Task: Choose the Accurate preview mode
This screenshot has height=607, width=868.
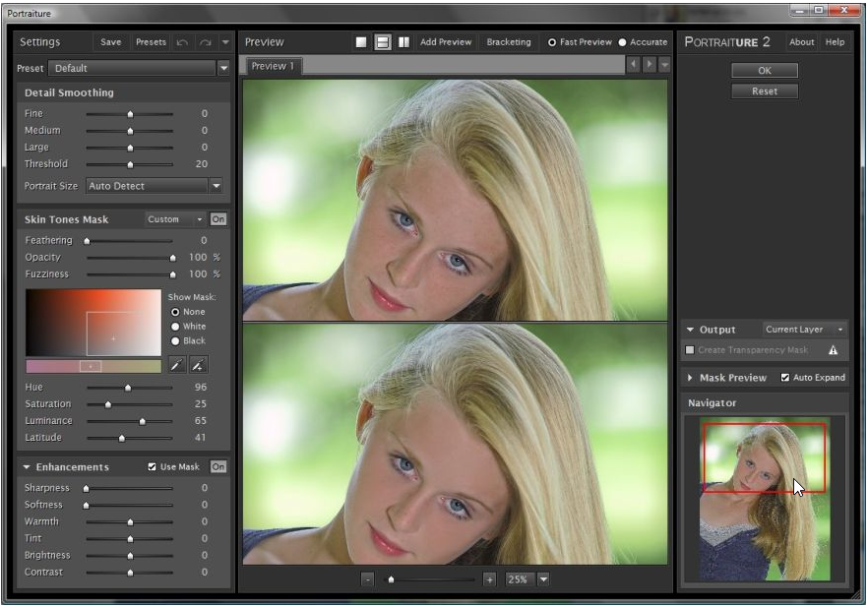Action: [623, 42]
